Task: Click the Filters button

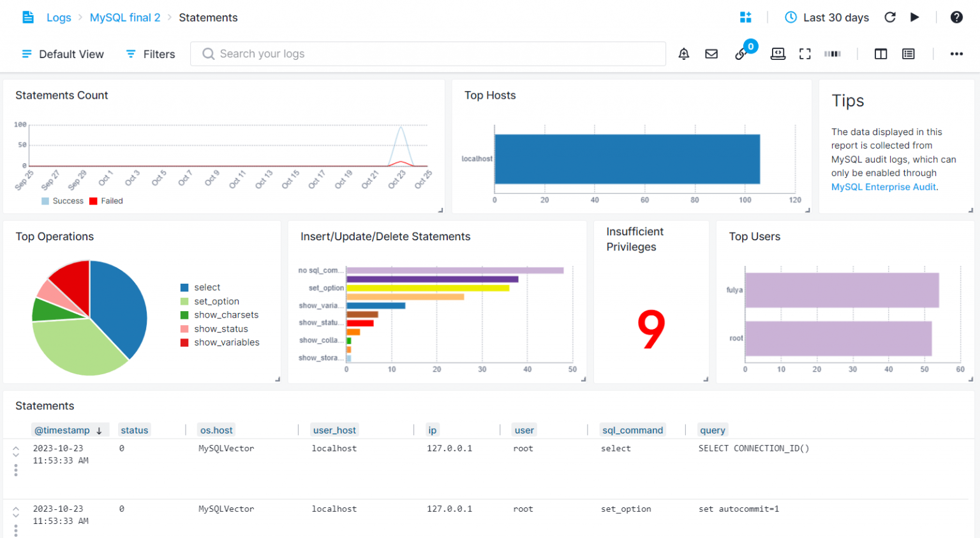Action: tap(151, 54)
